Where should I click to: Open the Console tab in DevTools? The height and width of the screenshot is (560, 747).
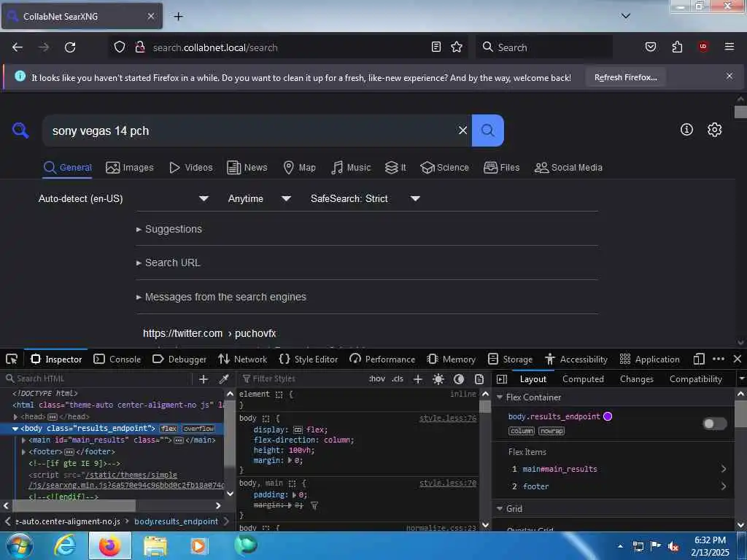[117, 359]
